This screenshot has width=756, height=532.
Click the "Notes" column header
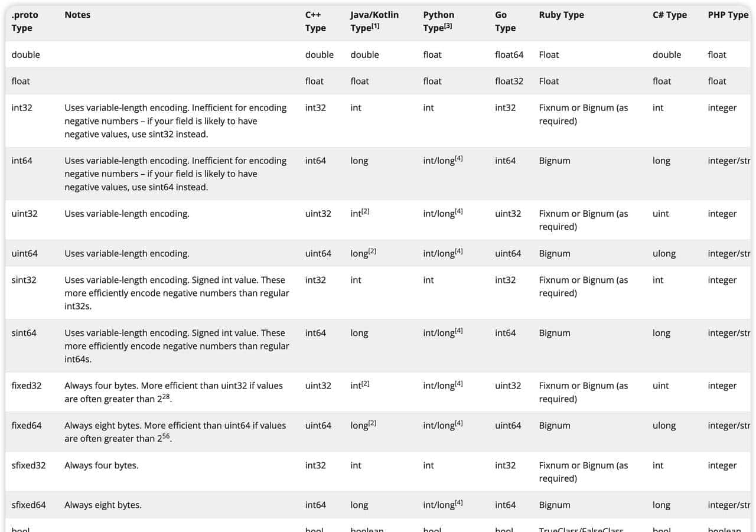point(77,15)
